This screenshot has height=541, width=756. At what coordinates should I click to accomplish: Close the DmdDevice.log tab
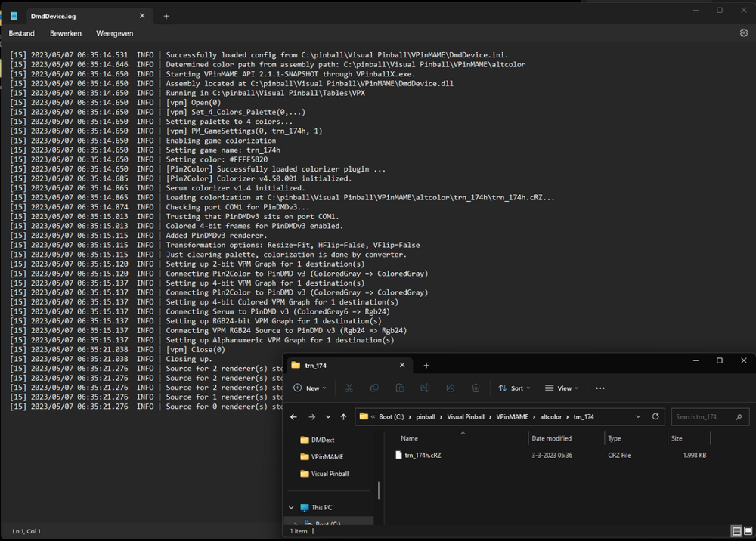point(142,16)
